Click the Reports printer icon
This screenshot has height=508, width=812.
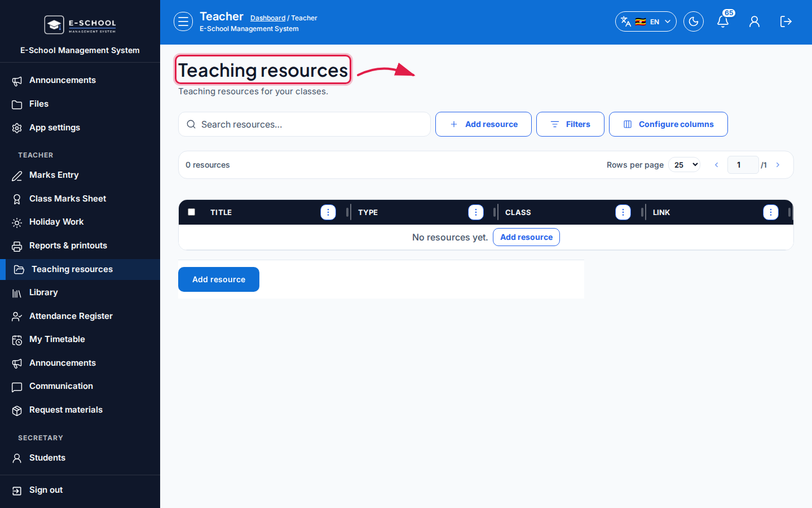pyautogui.click(x=17, y=246)
